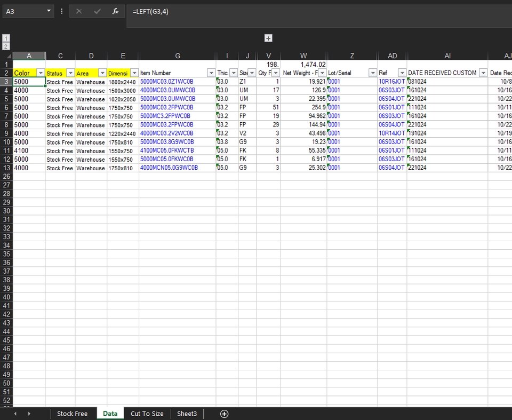The image size is (512, 420).
Task: Click Ref cell 10R16JOT
Action: click(392, 82)
